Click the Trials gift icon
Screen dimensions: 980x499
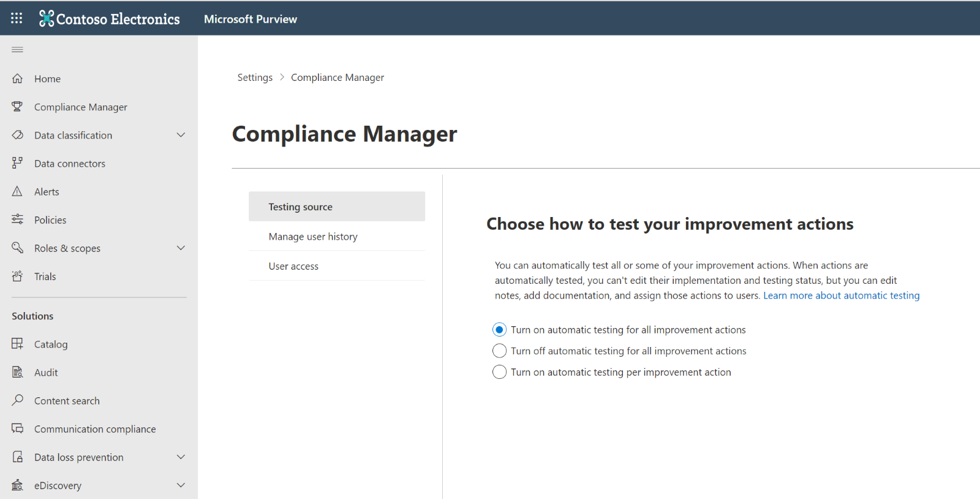click(18, 276)
